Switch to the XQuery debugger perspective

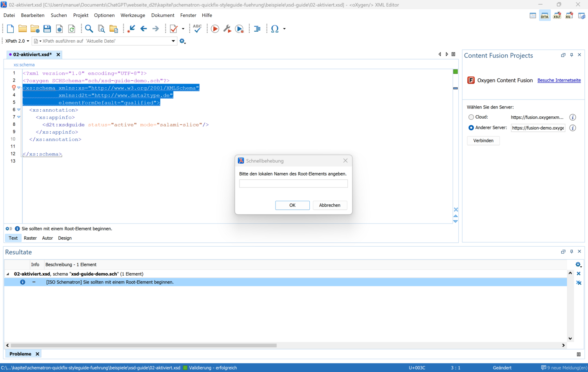click(569, 16)
